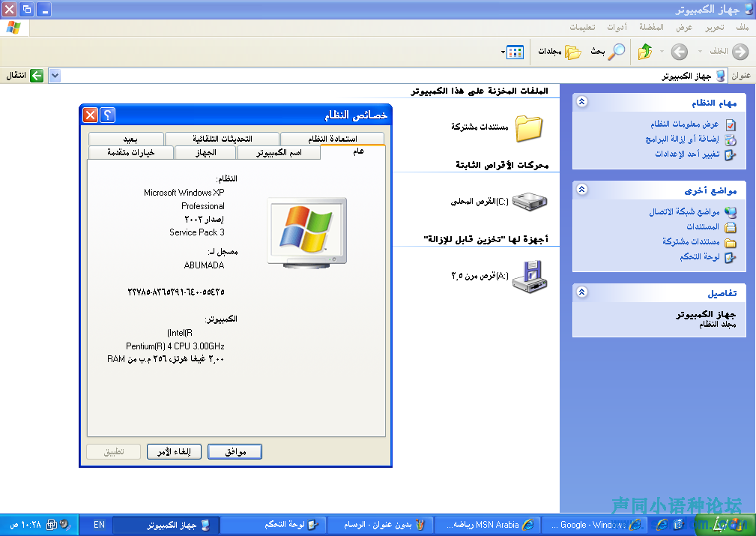756x536 pixels.
Task: Open the Favorites (المفضلة) menu
Action: (x=651, y=27)
